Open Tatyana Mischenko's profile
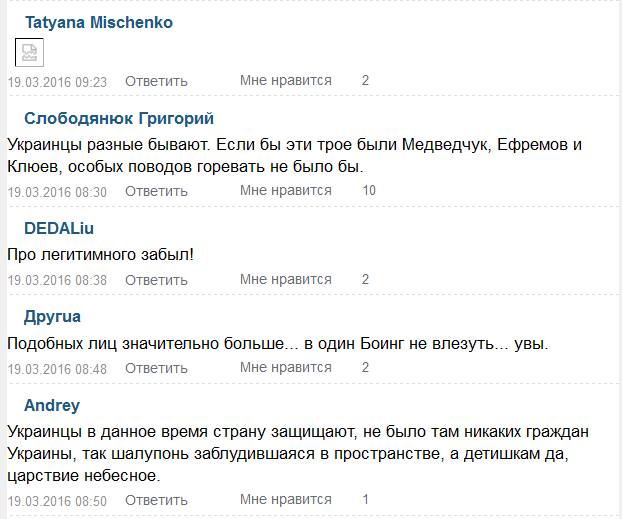The width and height of the screenshot is (622, 519). pyautogui.click(x=98, y=22)
